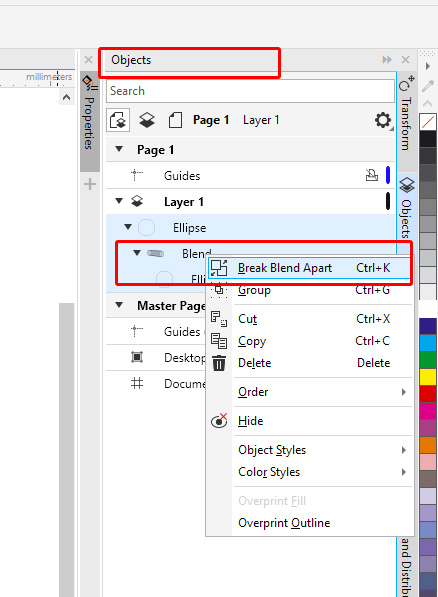Click the Layer 1 stack icon
The width and height of the screenshot is (438, 597).
(137, 201)
